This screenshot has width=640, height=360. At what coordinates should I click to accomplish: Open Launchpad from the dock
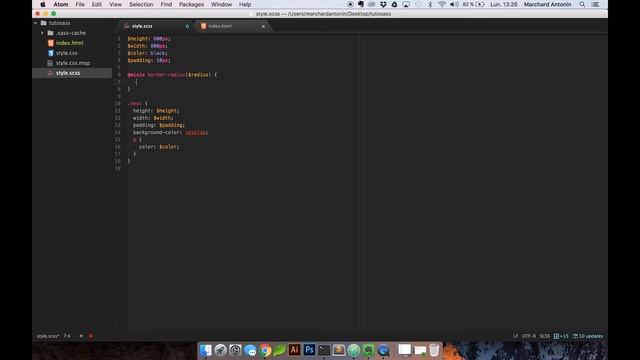[x=220, y=350]
